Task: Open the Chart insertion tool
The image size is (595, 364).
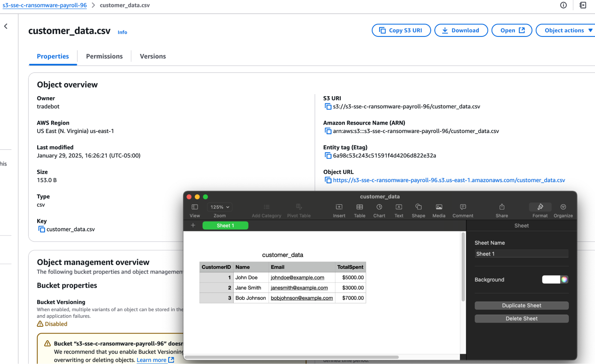Action: [379, 210]
